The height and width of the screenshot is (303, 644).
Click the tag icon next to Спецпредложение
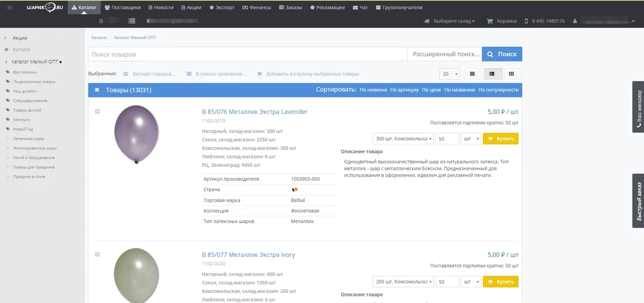pyautogui.click(x=8, y=100)
